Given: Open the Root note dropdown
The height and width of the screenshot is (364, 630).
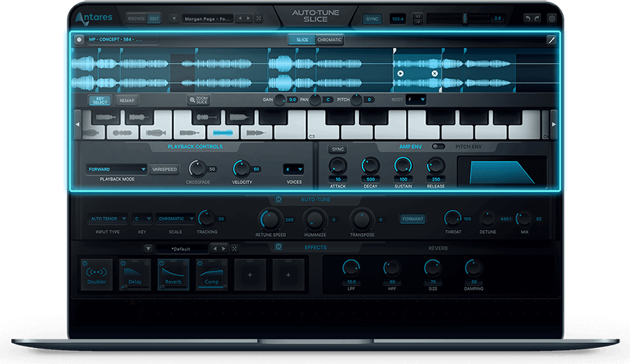Looking at the screenshot, I should (415, 99).
